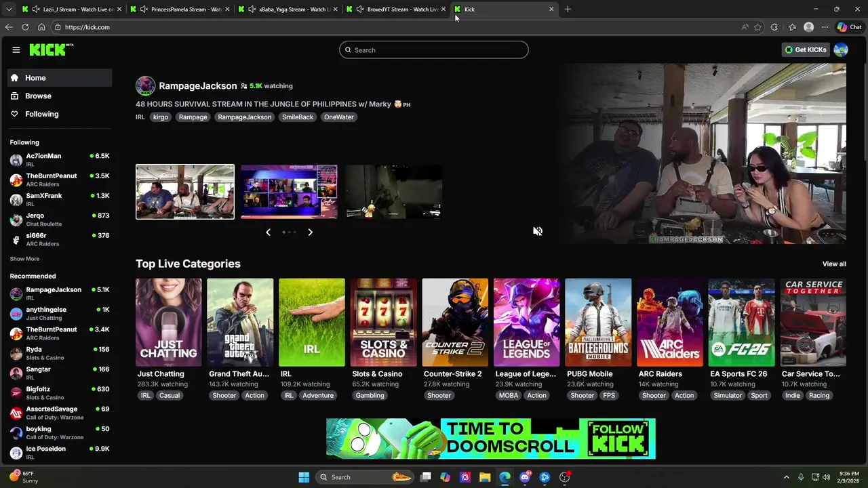868x488 pixels.
Task: Go to previous featured stream arrow
Action: coord(268,232)
